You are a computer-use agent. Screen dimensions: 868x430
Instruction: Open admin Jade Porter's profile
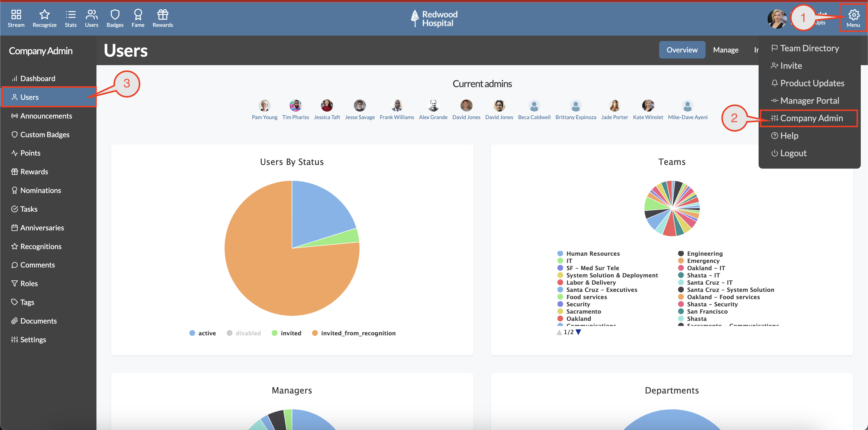click(615, 110)
